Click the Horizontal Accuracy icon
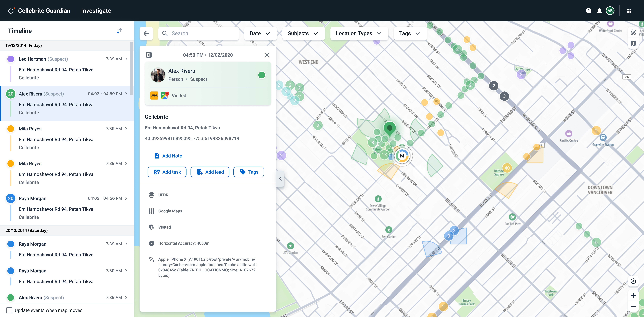This screenshot has width=644, height=318. point(152,243)
